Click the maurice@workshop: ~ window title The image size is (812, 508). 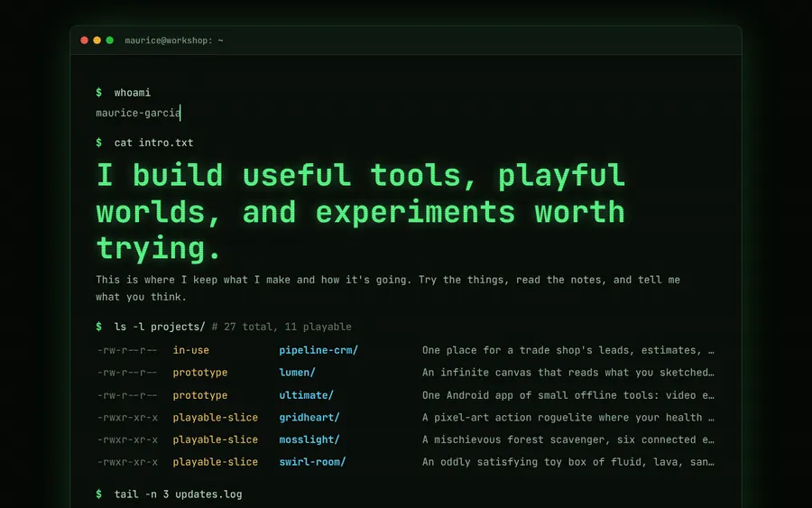click(174, 41)
